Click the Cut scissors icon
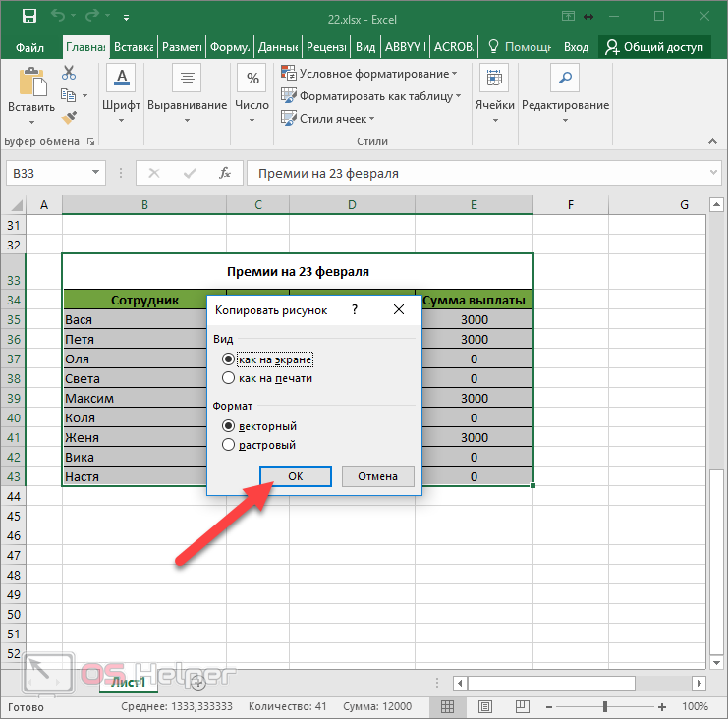728x719 pixels. click(x=69, y=73)
